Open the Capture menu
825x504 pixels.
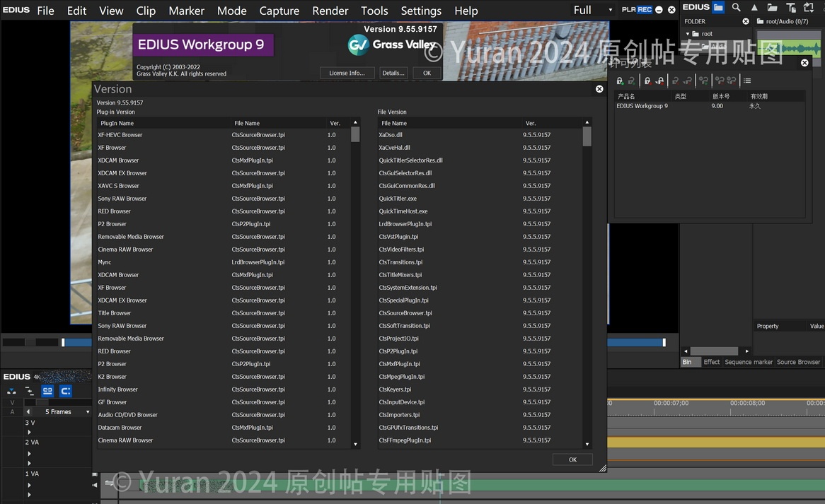tap(279, 11)
